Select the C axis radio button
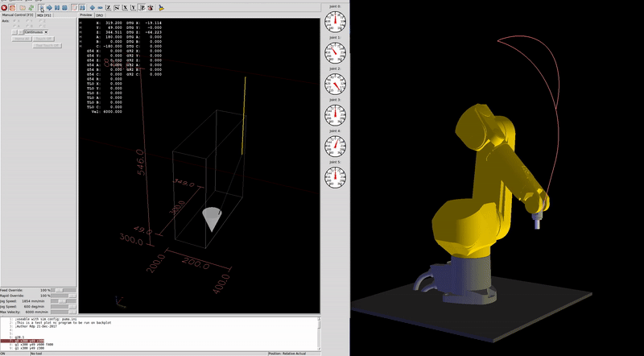The image size is (644, 356). 41,27
